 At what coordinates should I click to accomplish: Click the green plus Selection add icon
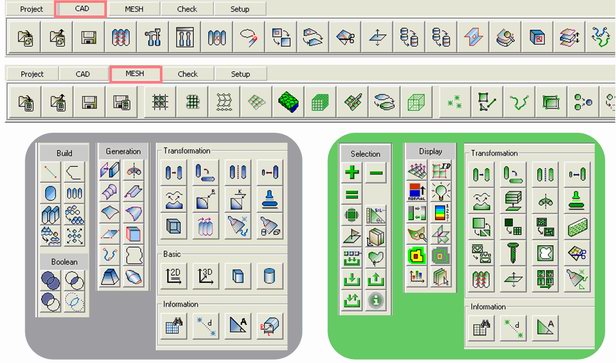[x=352, y=172]
